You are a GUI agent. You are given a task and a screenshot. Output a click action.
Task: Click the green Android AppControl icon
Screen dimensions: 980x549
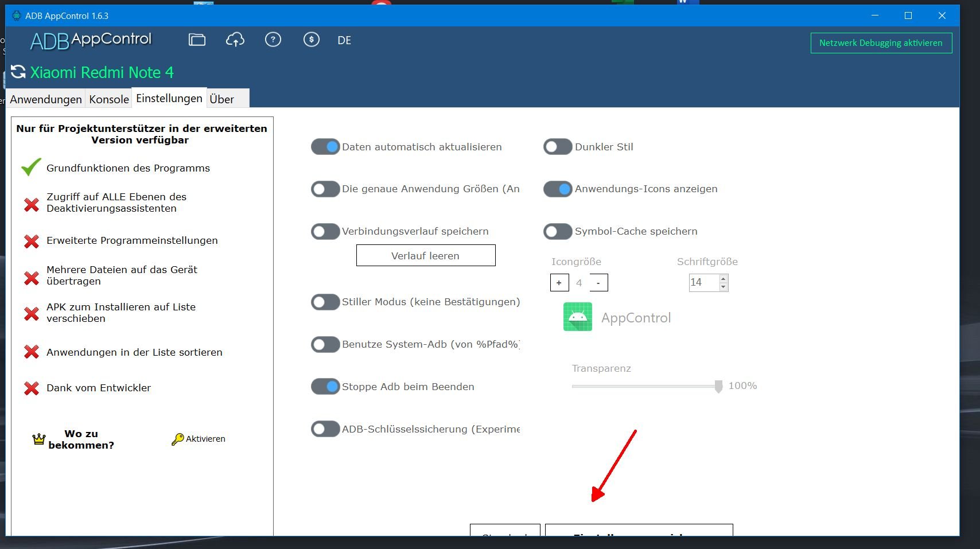click(578, 317)
